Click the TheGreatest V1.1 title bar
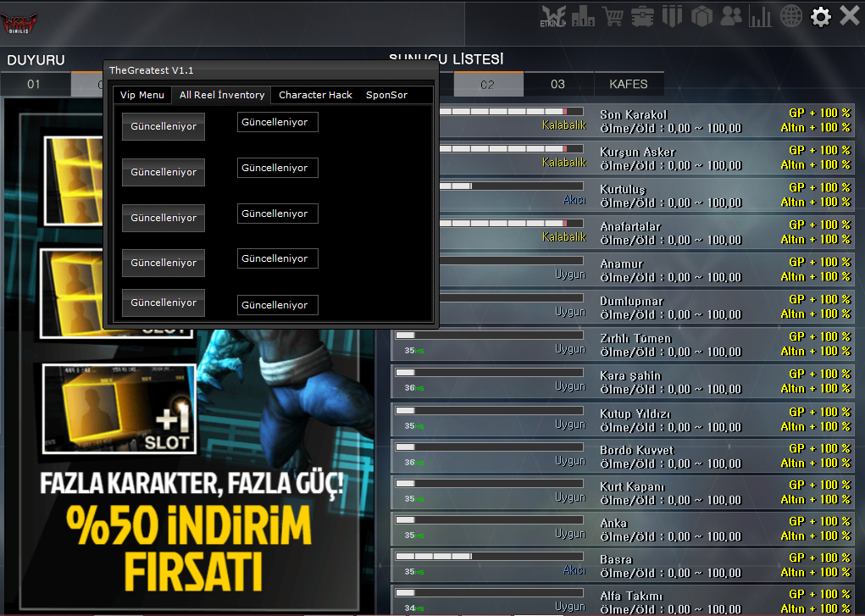The image size is (865, 616). tap(271, 70)
